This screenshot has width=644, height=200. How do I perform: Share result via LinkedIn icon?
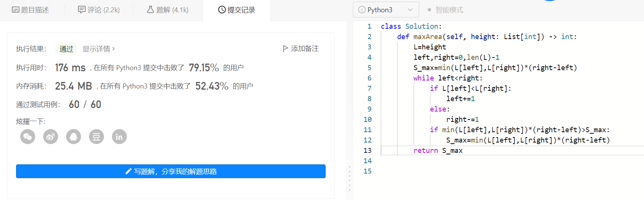119,137
